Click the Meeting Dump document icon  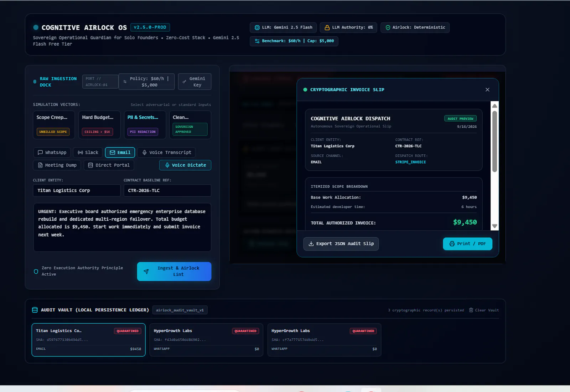pos(40,165)
